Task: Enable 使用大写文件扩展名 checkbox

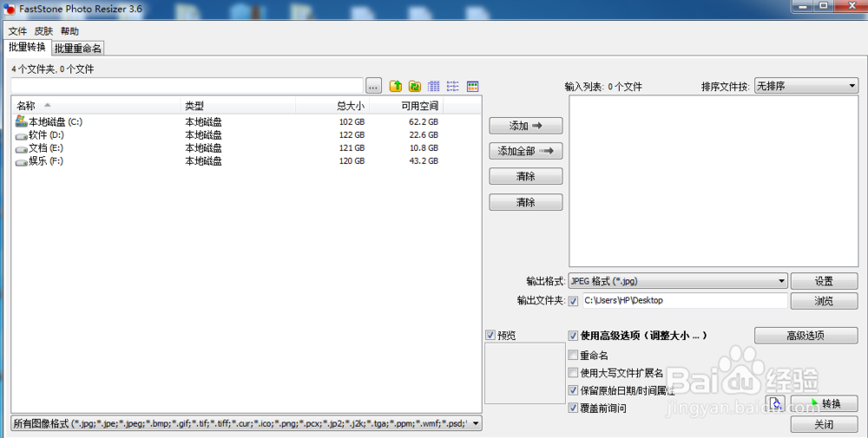Action: tap(574, 373)
